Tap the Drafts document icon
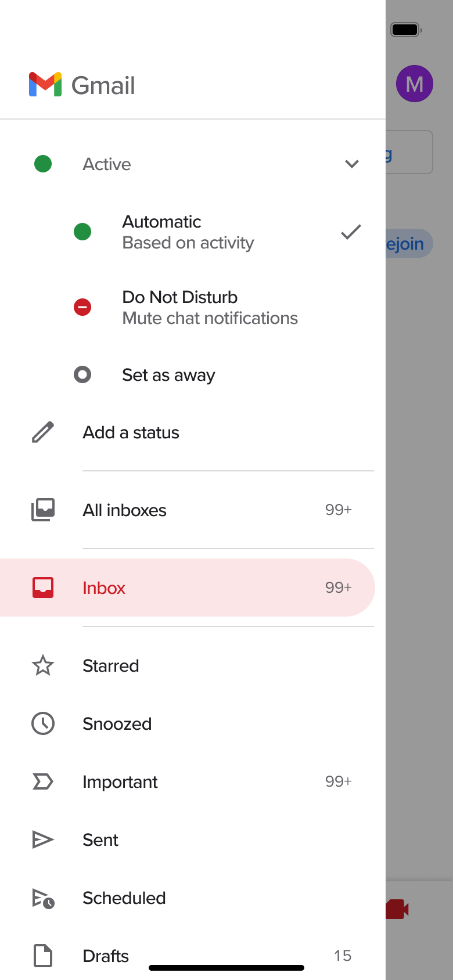453x980 pixels. click(x=43, y=956)
